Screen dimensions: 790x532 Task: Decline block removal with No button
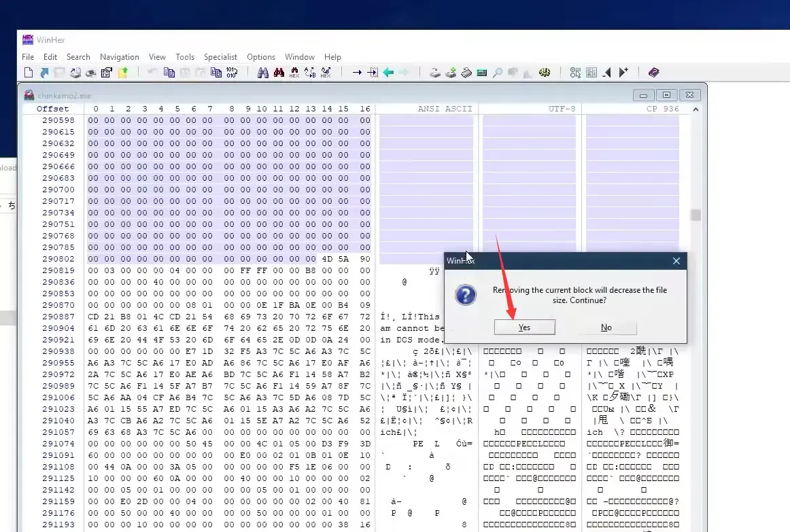click(x=606, y=327)
